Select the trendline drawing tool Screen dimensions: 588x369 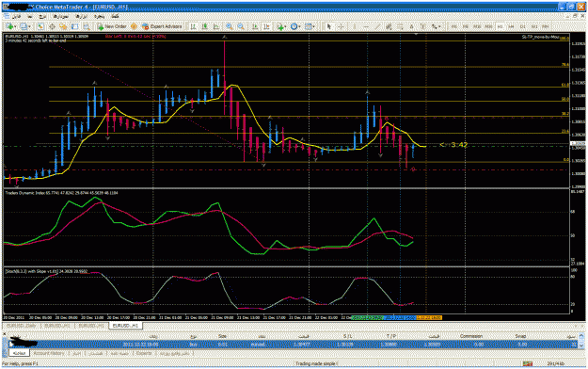click(x=377, y=26)
